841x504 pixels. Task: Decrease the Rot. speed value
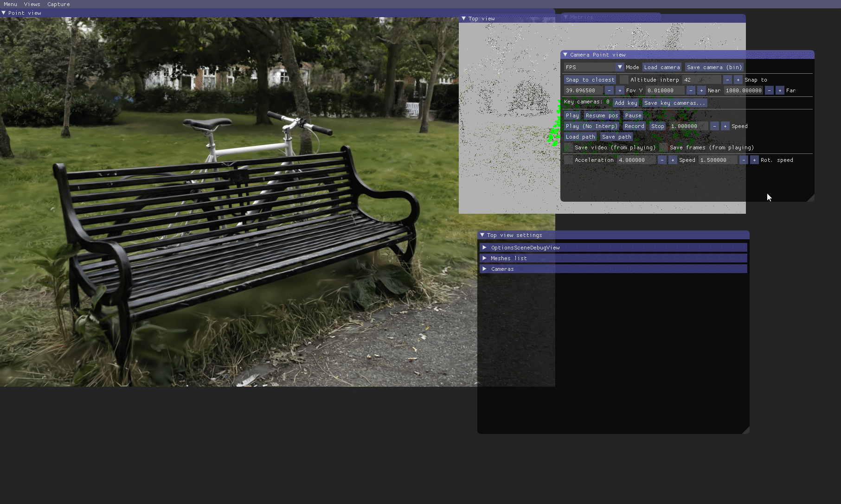[744, 160]
